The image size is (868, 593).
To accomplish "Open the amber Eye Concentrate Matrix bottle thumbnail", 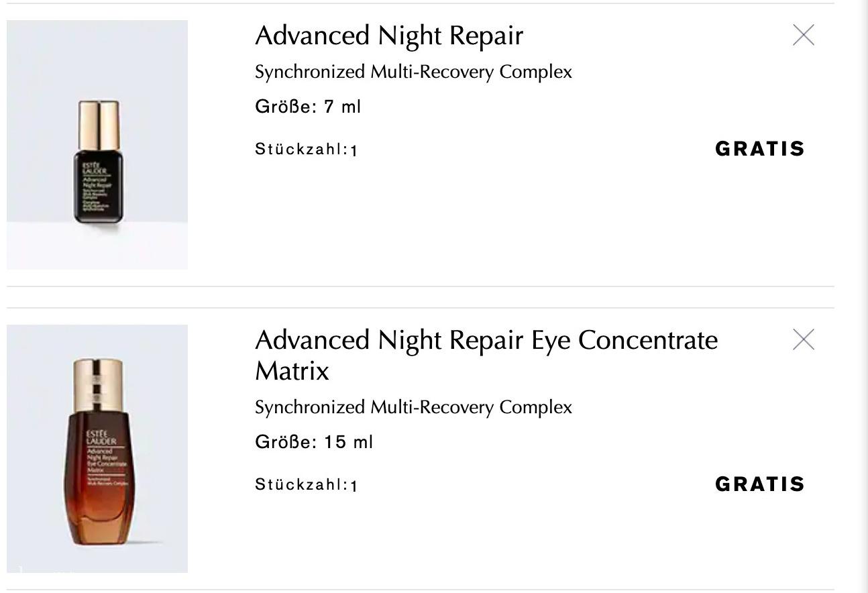I will click(97, 449).
